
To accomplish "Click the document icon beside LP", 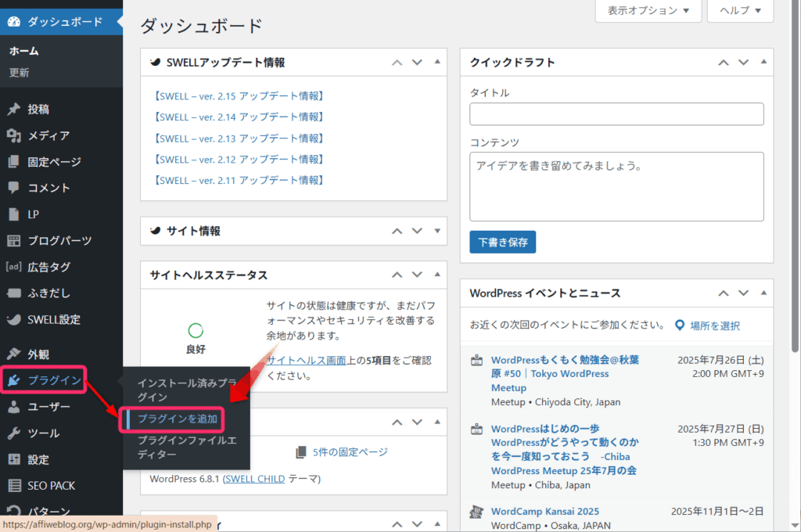I will click(x=14, y=214).
